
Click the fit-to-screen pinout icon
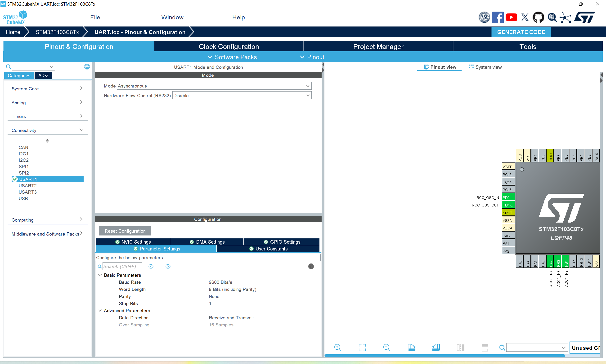pyautogui.click(x=362, y=347)
